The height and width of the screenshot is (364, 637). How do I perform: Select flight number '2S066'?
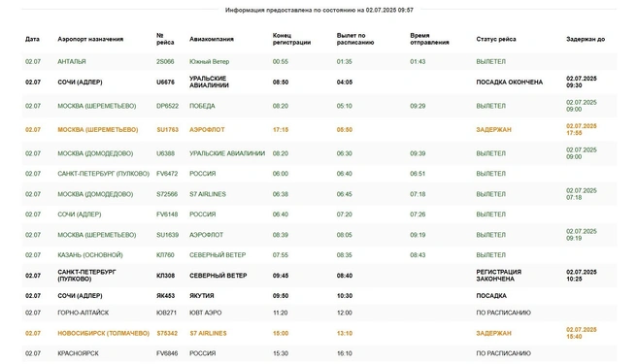[x=165, y=62]
